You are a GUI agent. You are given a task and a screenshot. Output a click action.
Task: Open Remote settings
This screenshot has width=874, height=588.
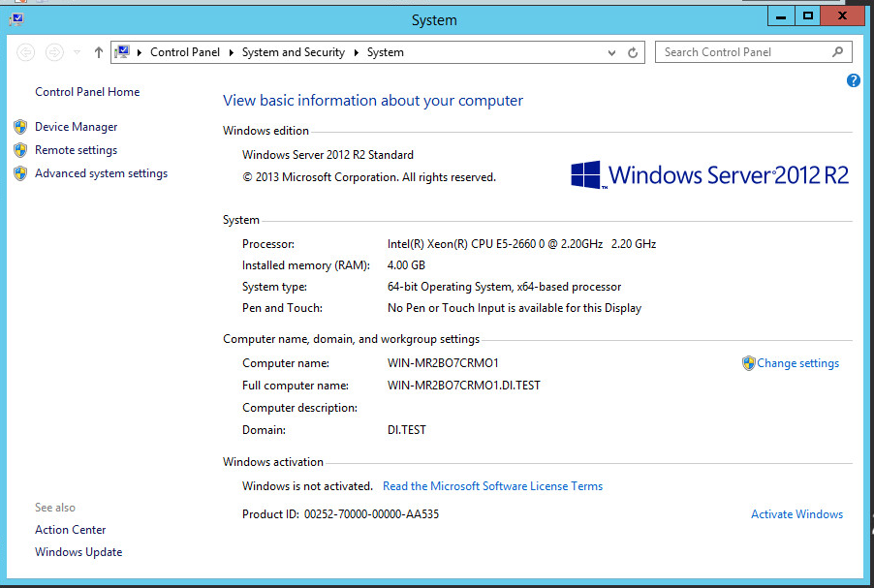(x=76, y=150)
